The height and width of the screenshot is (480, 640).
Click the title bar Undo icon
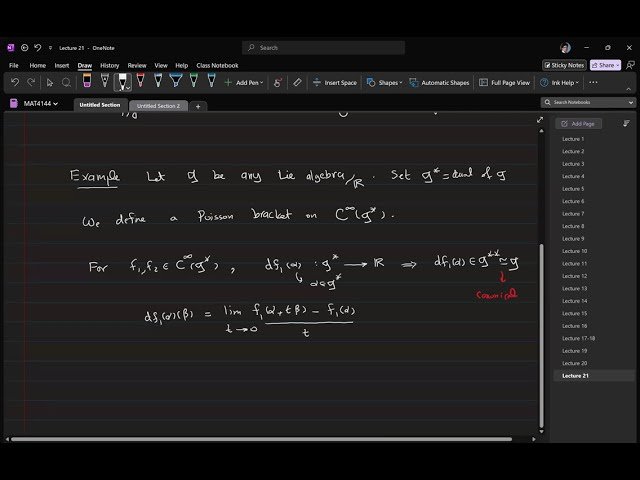38,48
